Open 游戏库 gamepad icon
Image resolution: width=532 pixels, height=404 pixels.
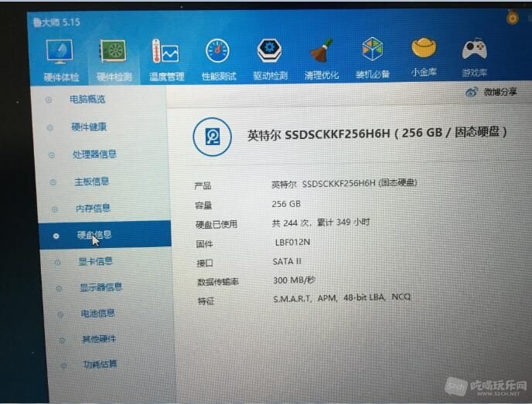click(x=474, y=49)
